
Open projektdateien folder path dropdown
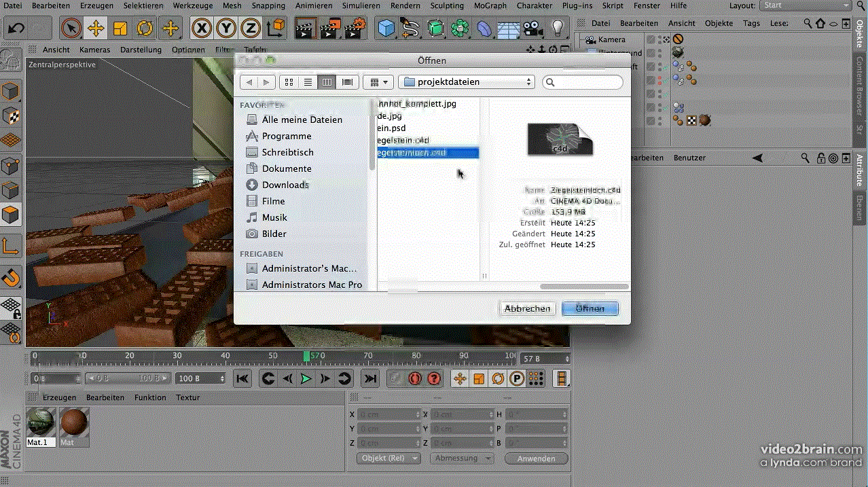point(467,82)
